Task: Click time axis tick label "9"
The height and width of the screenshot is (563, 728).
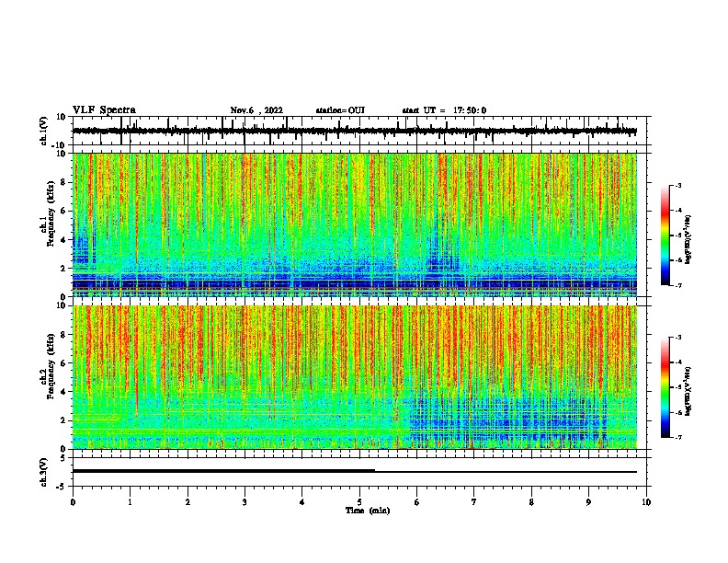Action: (588, 501)
